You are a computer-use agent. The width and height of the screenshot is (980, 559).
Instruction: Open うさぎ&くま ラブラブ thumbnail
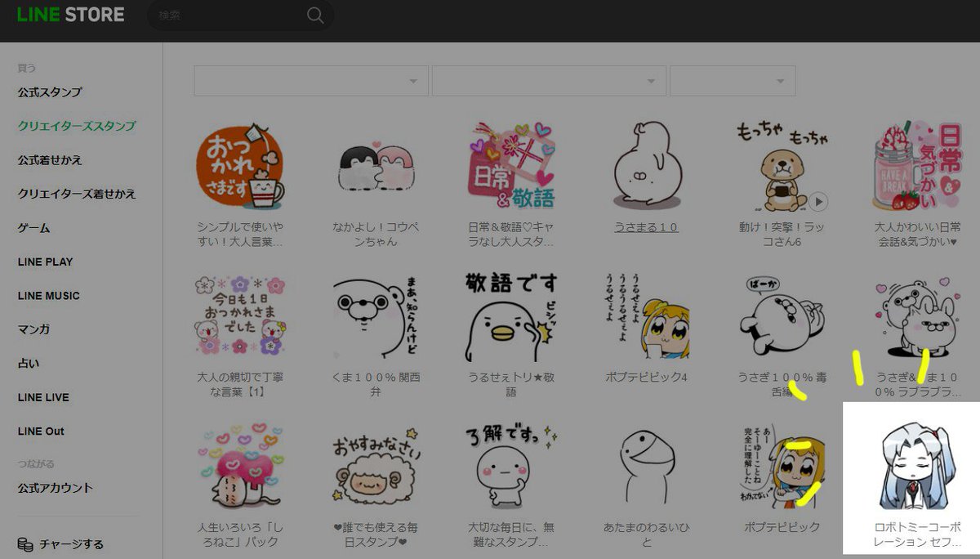pos(916,317)
